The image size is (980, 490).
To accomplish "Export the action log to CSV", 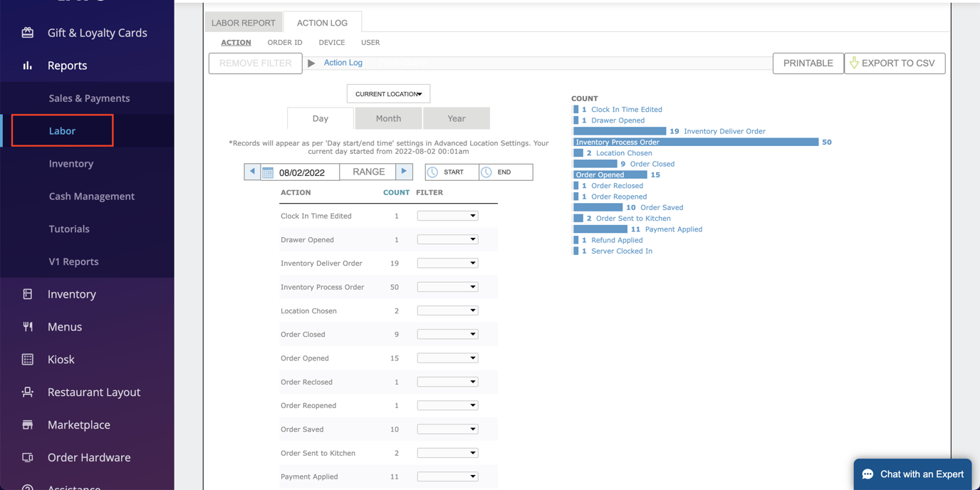I will [895, 63].
